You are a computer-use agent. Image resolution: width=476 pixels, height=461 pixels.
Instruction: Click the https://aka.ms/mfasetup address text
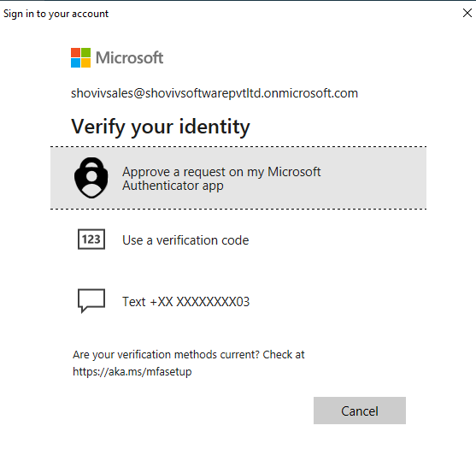[x=132, y=372]
